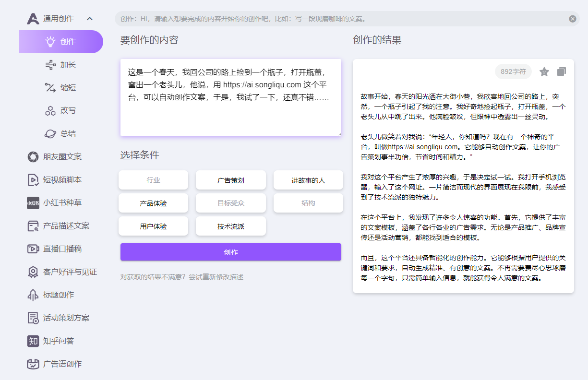
Task: Click the top prompt search bar
Action: coord(347,19)
